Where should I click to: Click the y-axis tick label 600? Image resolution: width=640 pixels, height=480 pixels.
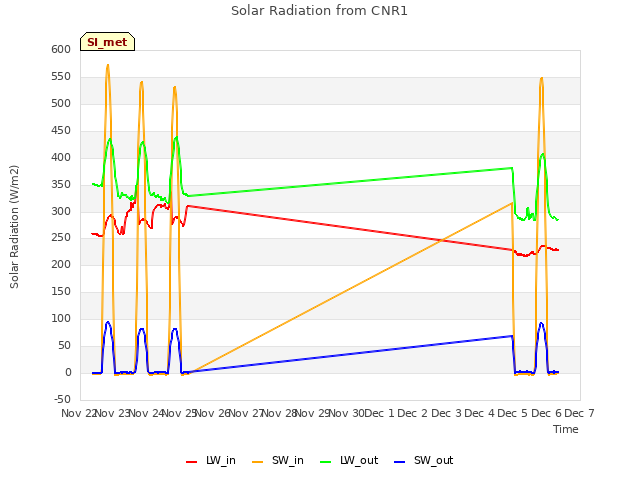point(61,49)
